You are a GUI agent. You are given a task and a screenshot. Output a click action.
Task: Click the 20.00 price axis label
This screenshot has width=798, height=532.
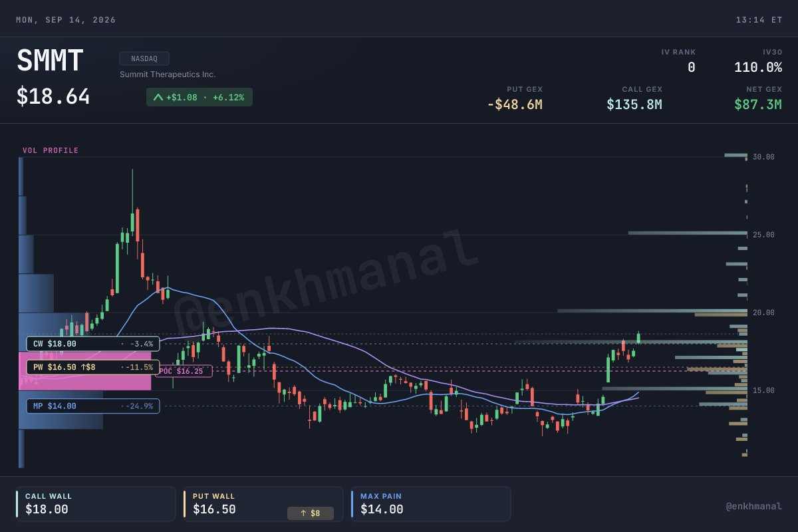click(763, 313)
